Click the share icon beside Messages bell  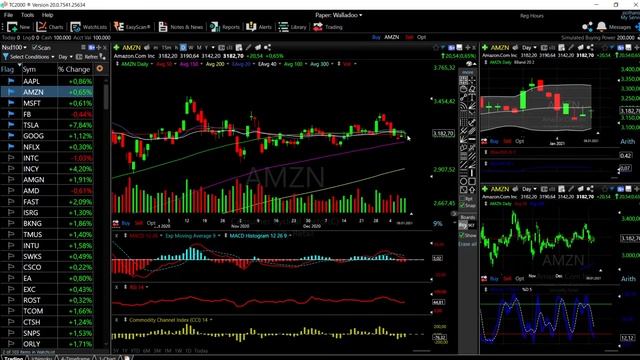point(587,27)
